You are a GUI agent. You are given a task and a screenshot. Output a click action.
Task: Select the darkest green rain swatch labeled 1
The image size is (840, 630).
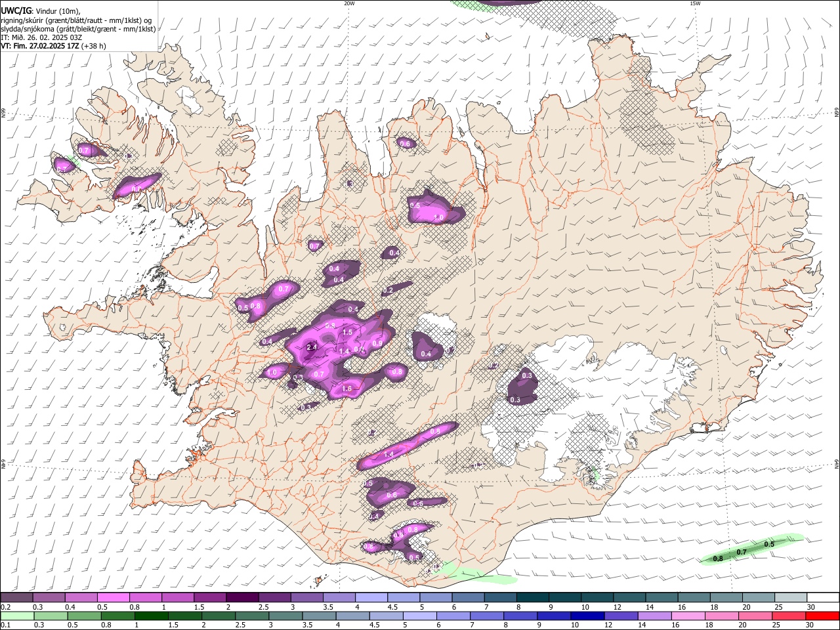152,616
